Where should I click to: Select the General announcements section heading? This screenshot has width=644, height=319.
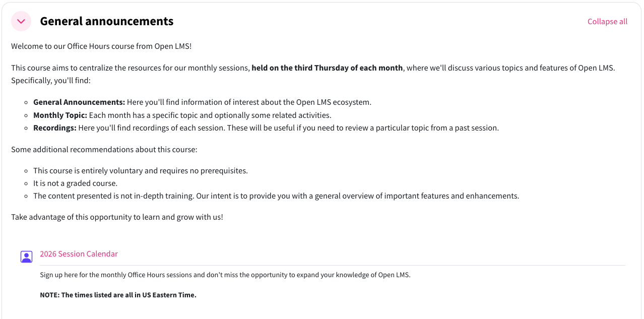click(x=107, y=21)
